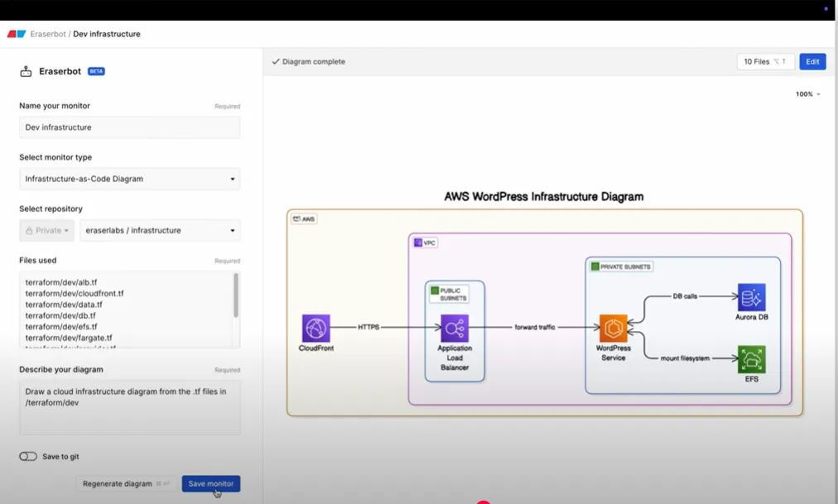Click the Regenerate diagram button

125,483
